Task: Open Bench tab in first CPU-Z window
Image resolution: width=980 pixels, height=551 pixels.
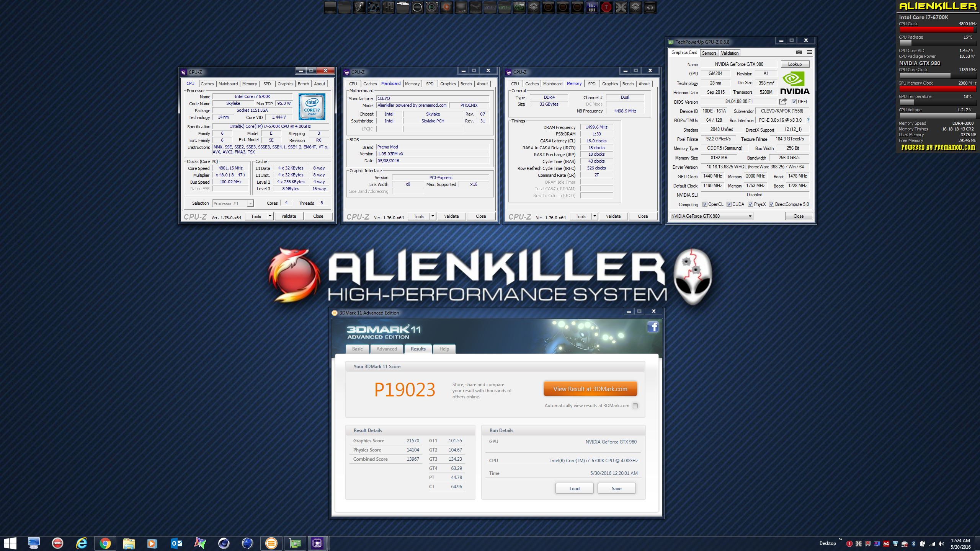Action: coord(303,84)
